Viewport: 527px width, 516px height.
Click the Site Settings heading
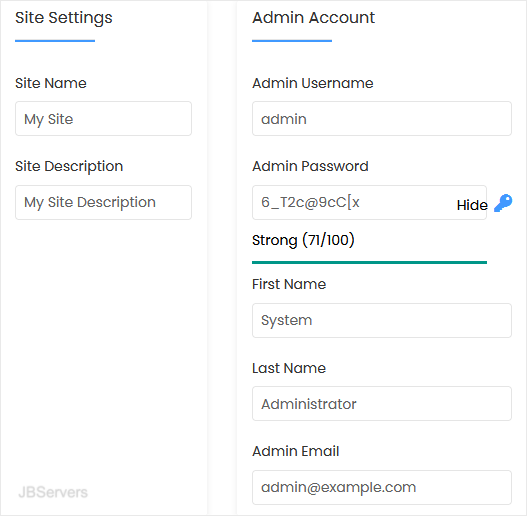(64, 18)
